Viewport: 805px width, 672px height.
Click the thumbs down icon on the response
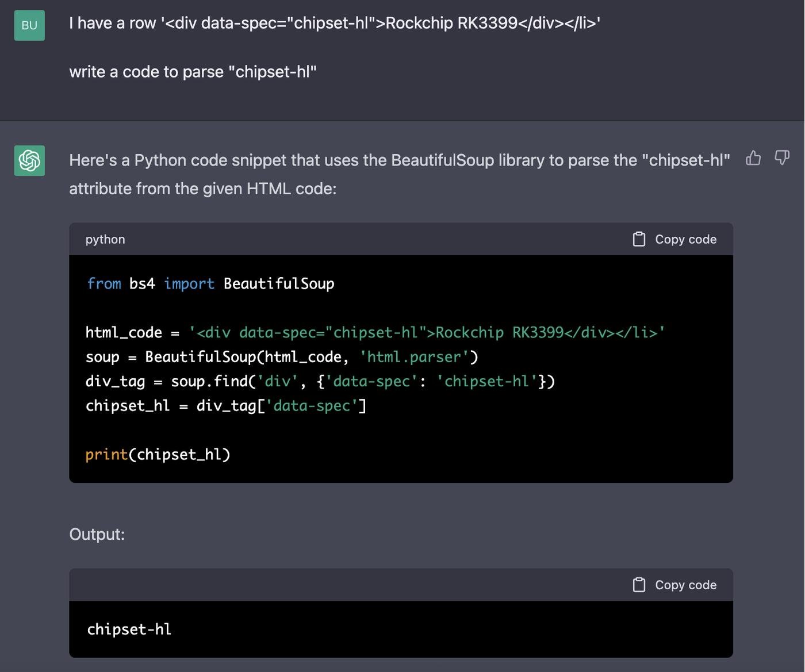(782, 158)
